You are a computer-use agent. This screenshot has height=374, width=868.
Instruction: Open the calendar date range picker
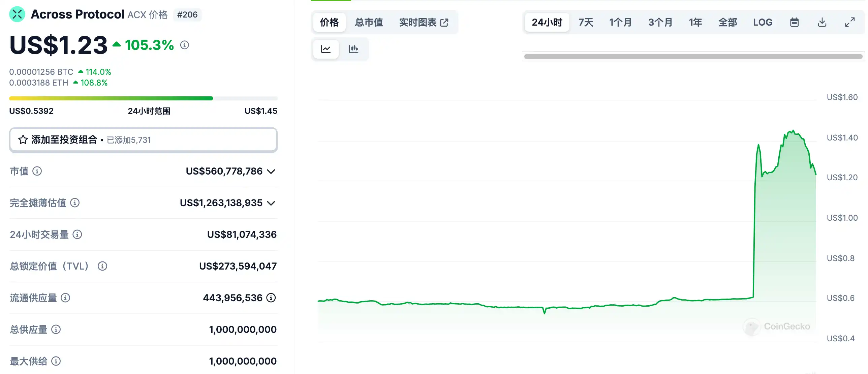(794, 22)
